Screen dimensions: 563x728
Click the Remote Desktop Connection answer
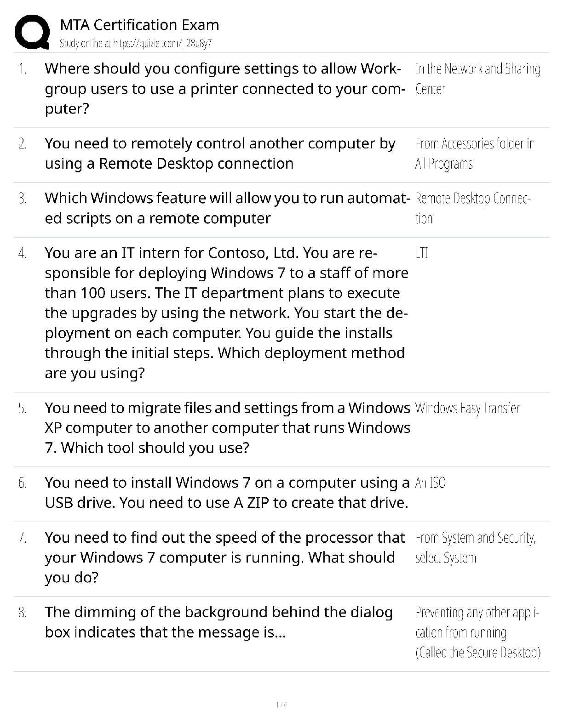(x=472, y=208)
